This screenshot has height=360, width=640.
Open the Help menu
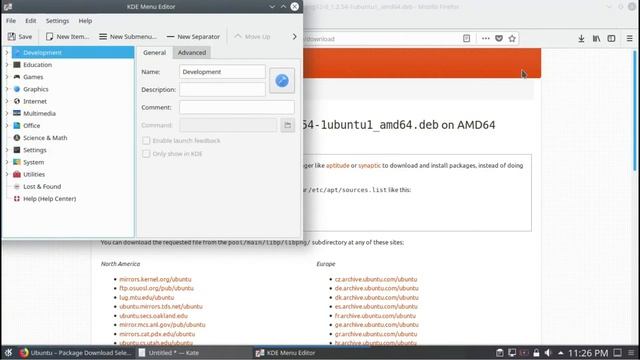pyautogui.click(x=85, y=20)
